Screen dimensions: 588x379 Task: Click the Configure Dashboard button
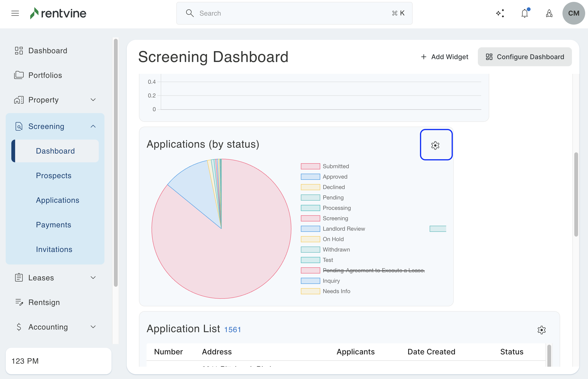[x=525, y=57]
